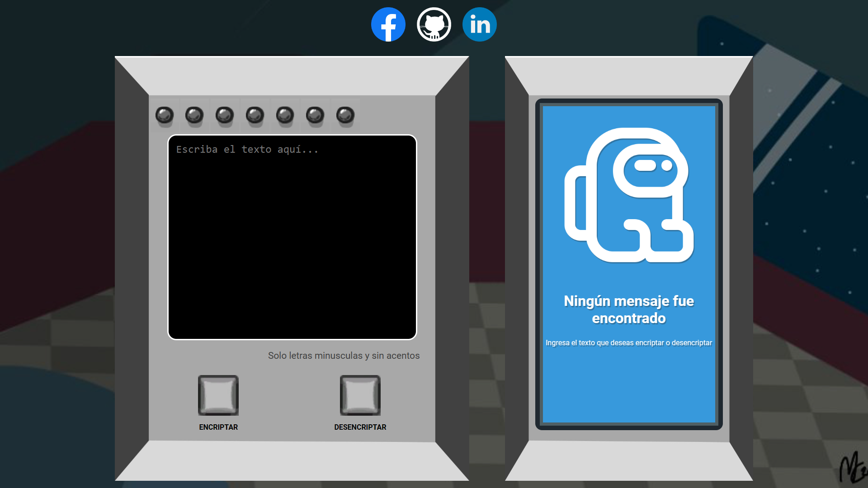Click 'Ningún mensaje fue encontrado' heading

[x=629, y=310]
